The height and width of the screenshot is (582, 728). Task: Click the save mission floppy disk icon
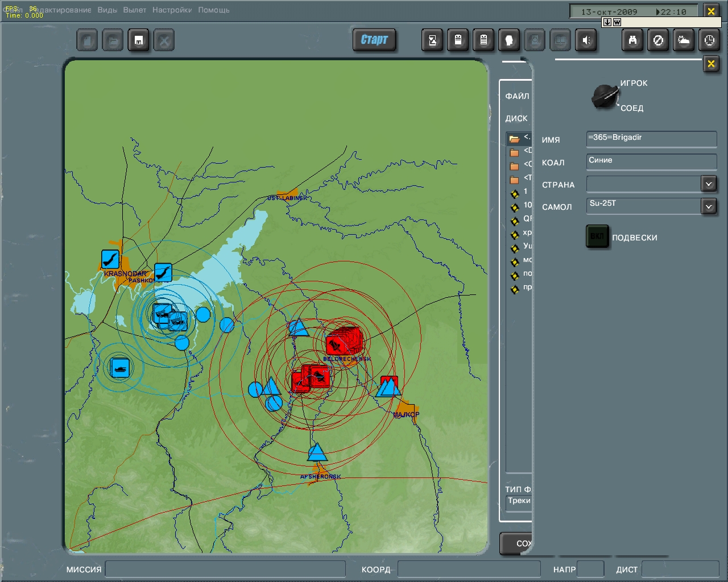click(x=139, y=40)
